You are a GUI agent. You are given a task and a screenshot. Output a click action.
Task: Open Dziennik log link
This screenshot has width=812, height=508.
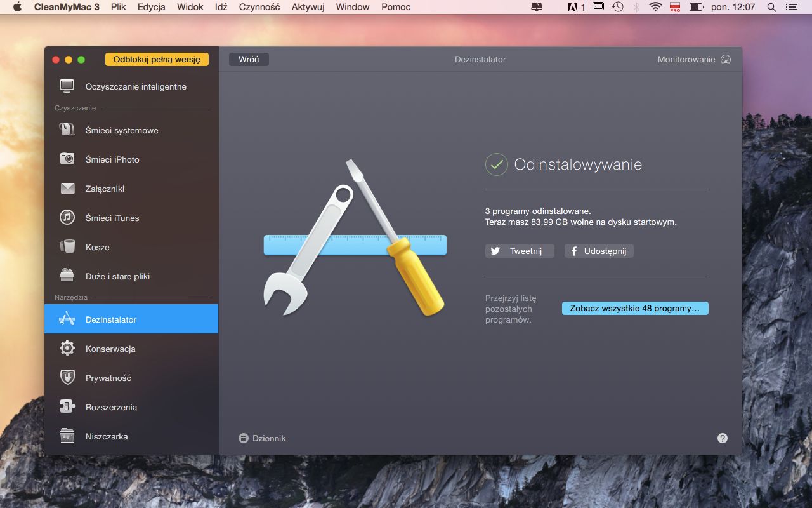[x=262, y=438]
